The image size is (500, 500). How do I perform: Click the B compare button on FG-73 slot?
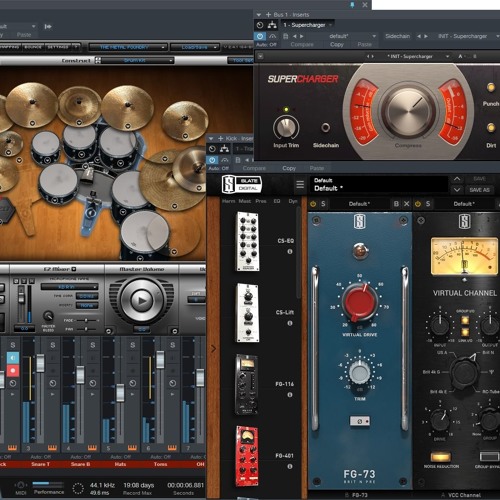click(396, 204)
